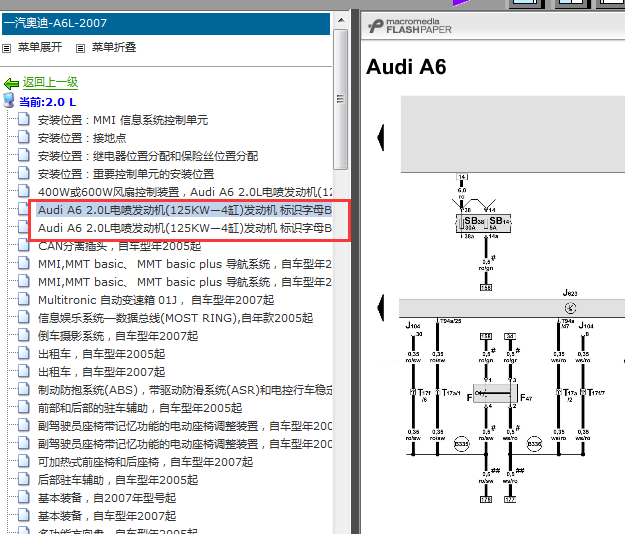Open 前部和后部的驻车辅助，自车型年2005起
The height and width of the screenshot is (534, 625).
coord(140,408)
